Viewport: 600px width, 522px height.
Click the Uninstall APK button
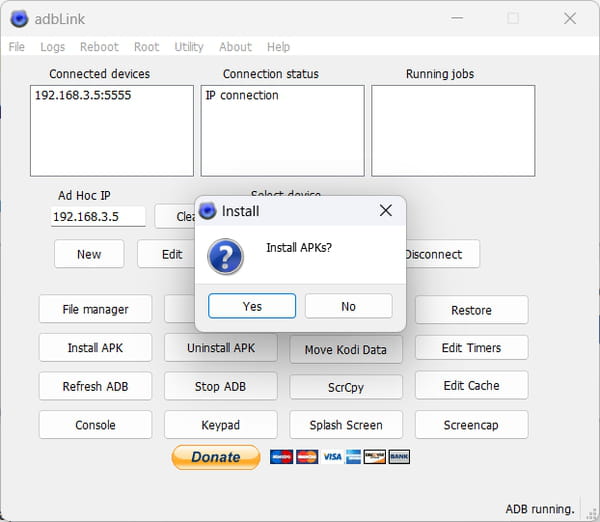(221, 347)
